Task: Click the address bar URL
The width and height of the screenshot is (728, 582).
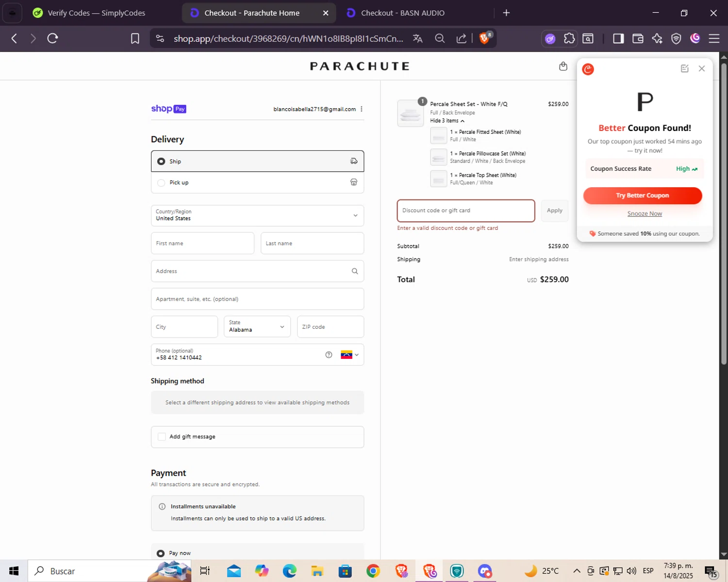Action: 288,38
